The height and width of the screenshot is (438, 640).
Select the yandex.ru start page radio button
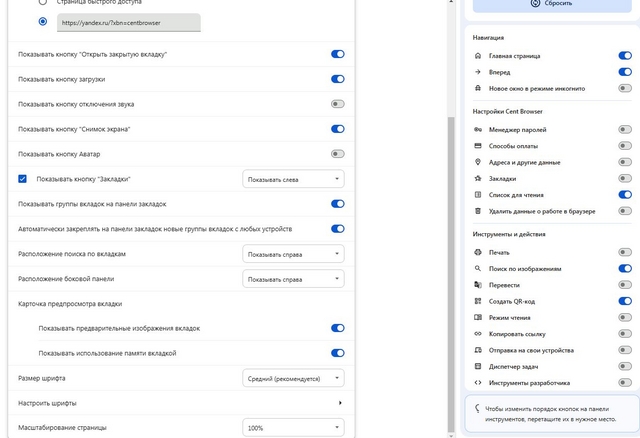click(x=42, y=20)
